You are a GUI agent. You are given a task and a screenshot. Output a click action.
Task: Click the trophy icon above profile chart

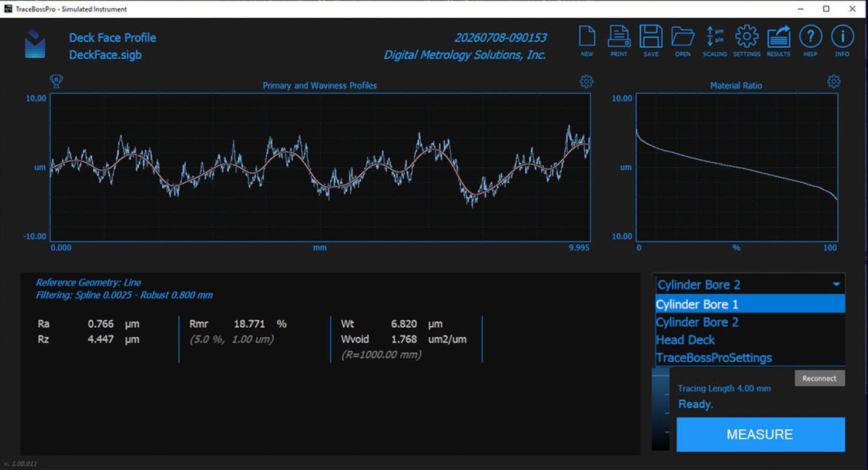pyautogui.click(x=56, y=81)
